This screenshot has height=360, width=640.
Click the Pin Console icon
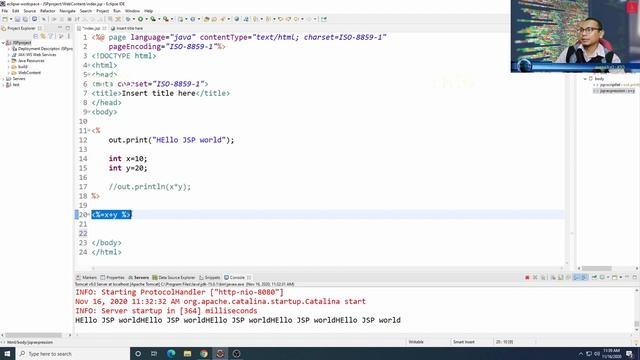pyautogui.click(x=595, y=278)
